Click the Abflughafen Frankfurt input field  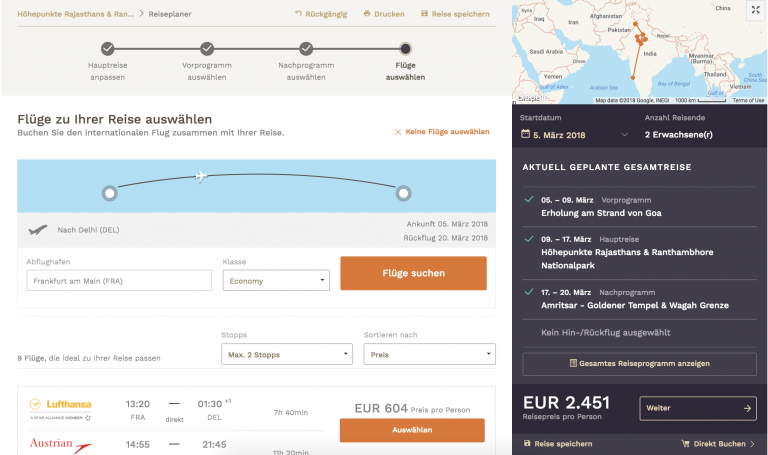(x=119, y=280)
